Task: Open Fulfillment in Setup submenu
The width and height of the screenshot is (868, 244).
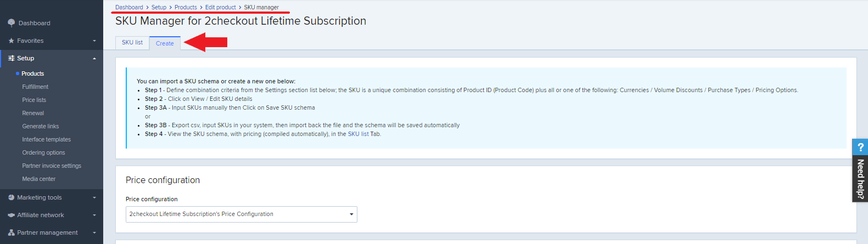Action: (35, 87)
